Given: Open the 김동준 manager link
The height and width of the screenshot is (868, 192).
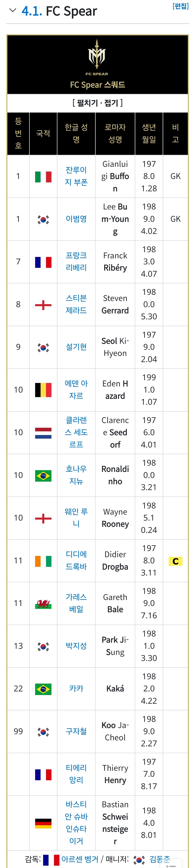Looking at the screenshot, I should [160, 859].
